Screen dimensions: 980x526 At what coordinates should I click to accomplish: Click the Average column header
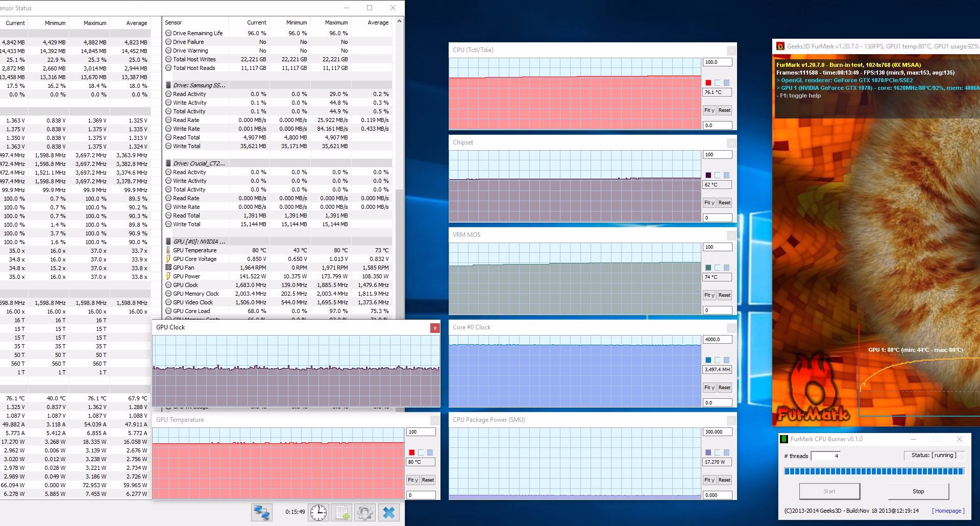(378, 22)
